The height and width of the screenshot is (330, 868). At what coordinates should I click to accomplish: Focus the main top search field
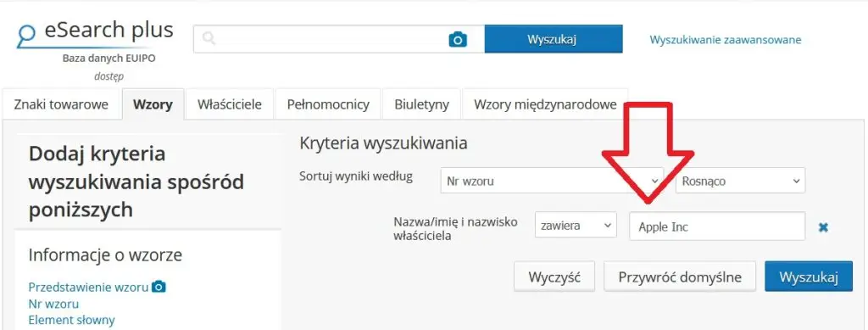click(x=339, y=39)
